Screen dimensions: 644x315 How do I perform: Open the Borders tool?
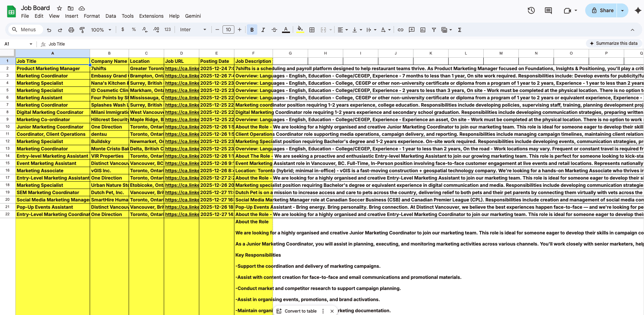click(312, 30)
